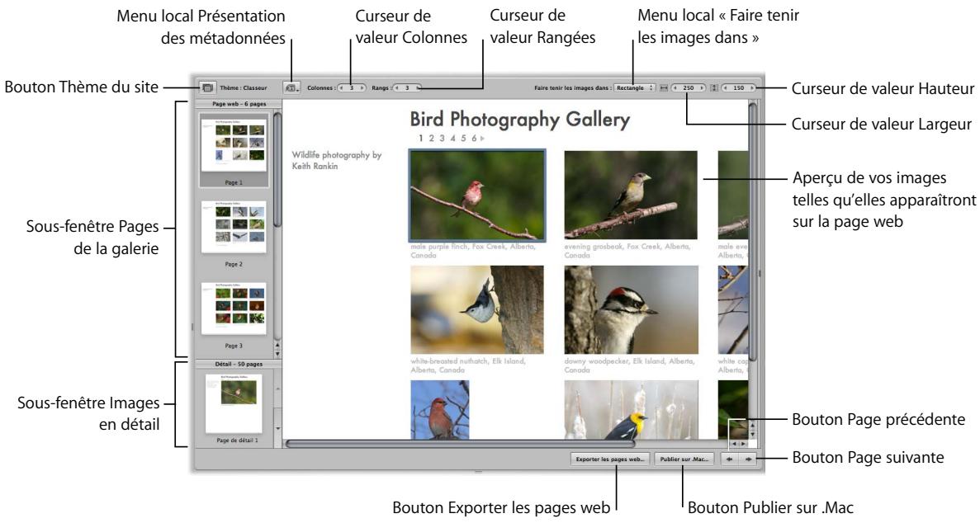
Task: Click the preview scroll-right arrow
Action: click(742, 444)
